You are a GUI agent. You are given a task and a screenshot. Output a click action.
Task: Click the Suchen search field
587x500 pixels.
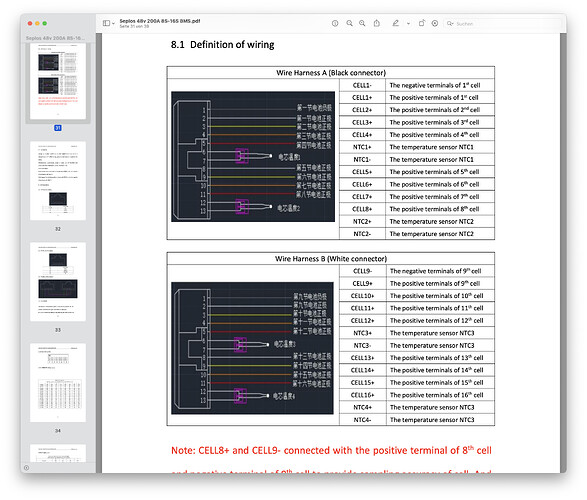503,24
